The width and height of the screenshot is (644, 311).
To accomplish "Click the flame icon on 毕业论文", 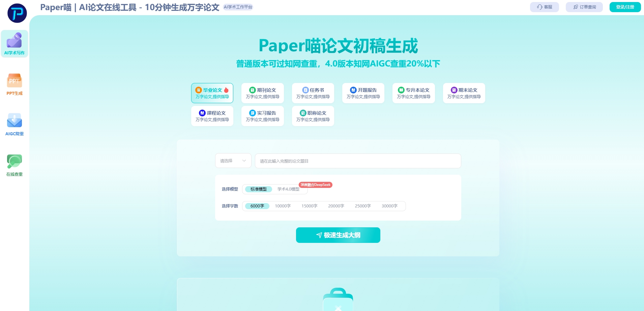I will point(226,90).
